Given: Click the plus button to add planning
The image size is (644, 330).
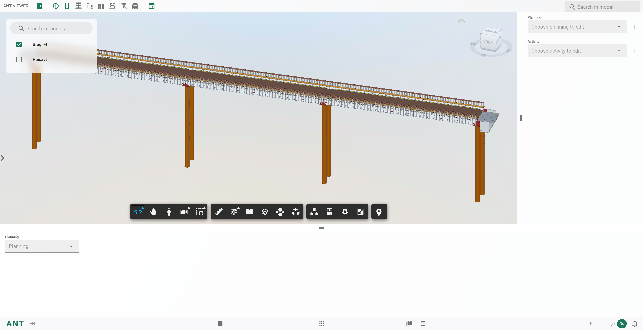Looking at the screenshot, I should (634, 27).
